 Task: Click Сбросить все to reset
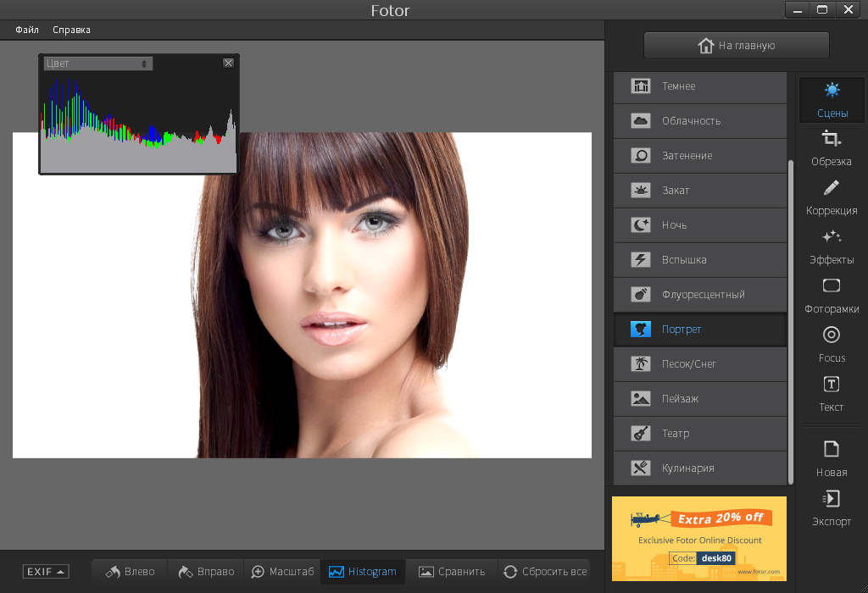tap(545, 572)
